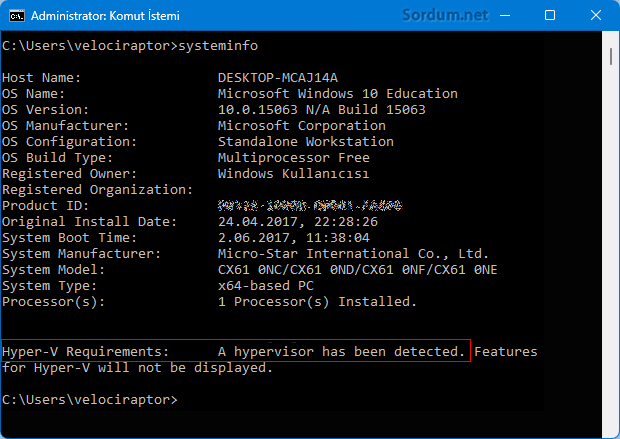This screenshot has width=620, height=439.
Task: Click the vertical scrollbar thumb
Action: [x=611, y=56]
